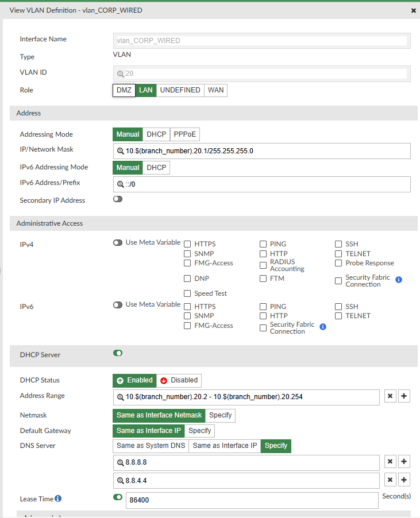Set DHCP Status to Disabled
This screenshot has height=518, width=420.
[179, 380]
